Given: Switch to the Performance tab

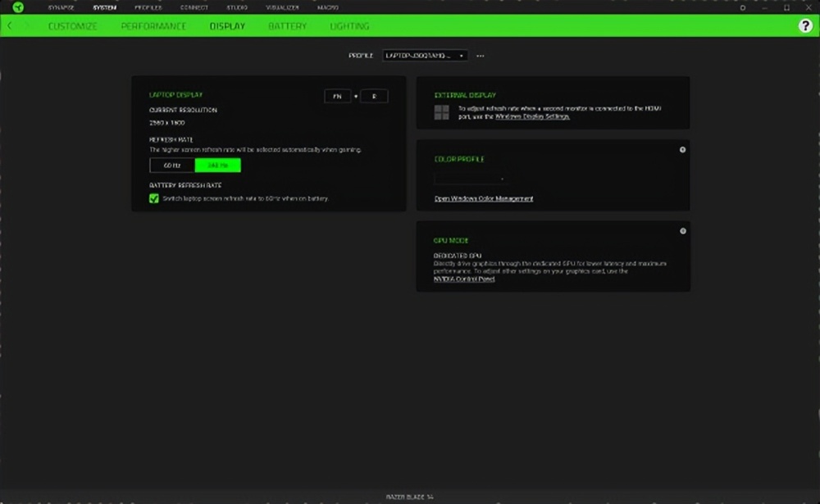Looking at the screenshot, I should pos(153,26).
